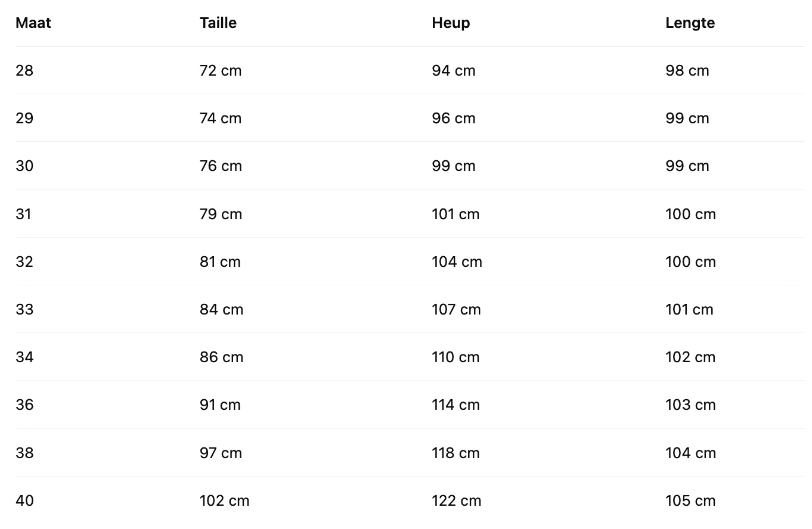Select size 40 row label

pyautogui.click(x=24, y=501)
